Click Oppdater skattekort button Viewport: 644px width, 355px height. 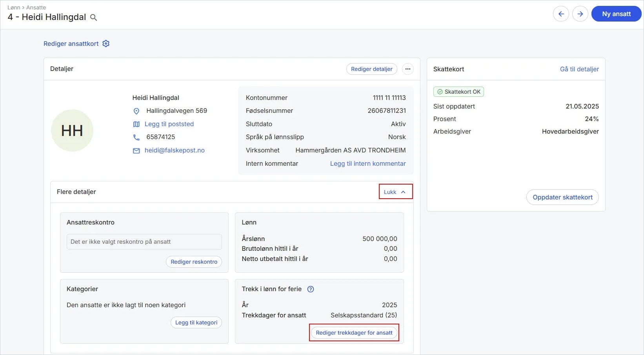(x=562, y=197)
